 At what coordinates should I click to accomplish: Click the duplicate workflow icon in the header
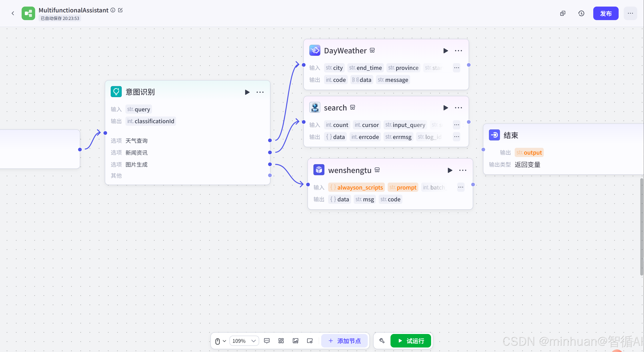(563, 14)
